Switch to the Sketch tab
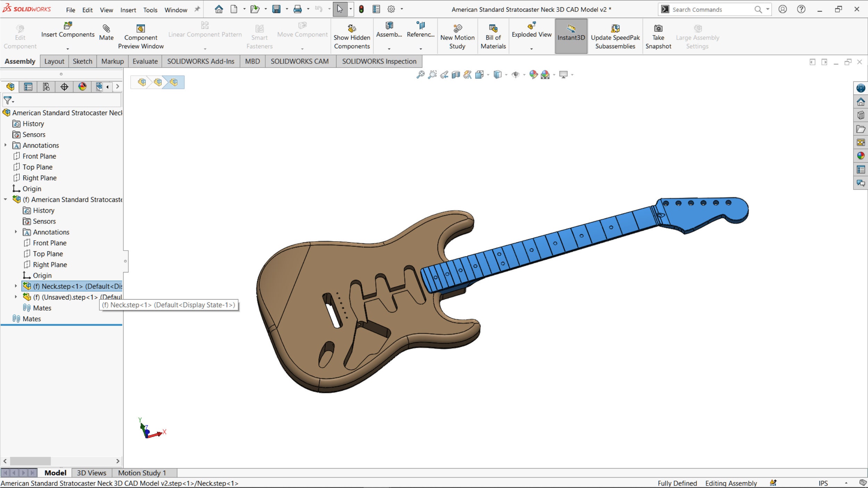 click(83, 61)
